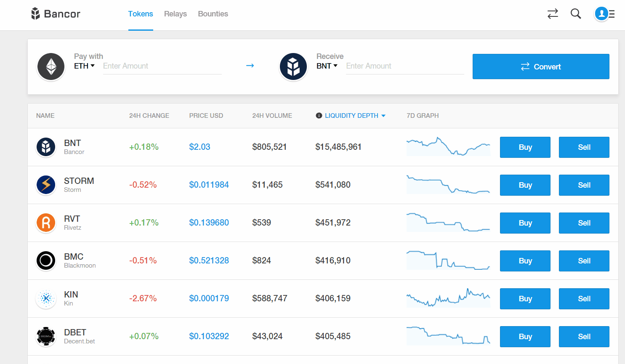The width and height of the screenshot is (625, 364).
Task: Click the KIN token logo
Action: click(x=46, y=299)
